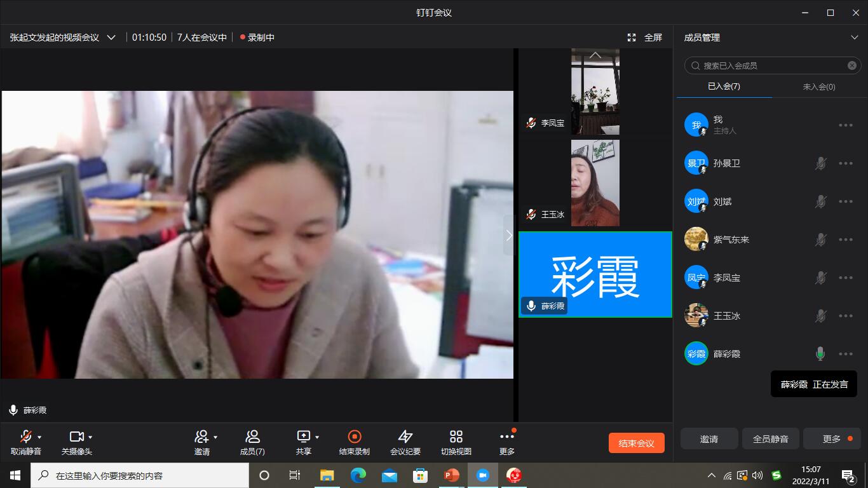Open share options arrow beside 共享
Viewport: 868px width, 488px height.
point(317,437)
